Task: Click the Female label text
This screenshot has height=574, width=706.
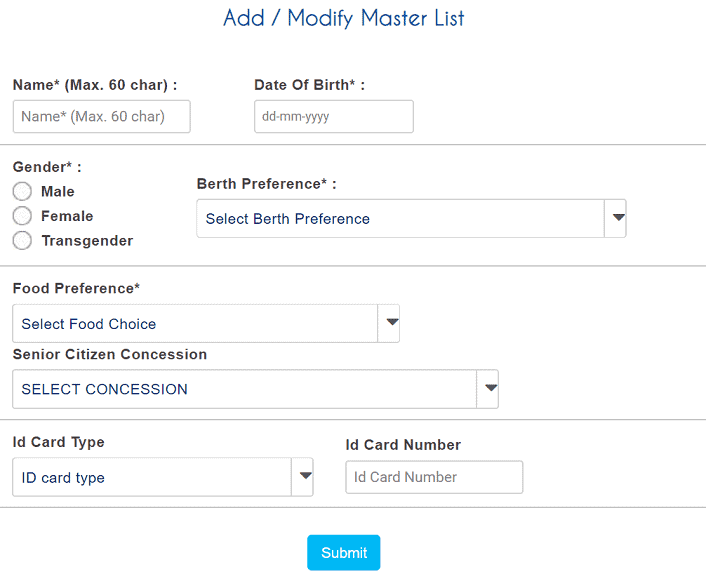Action: pyautogui.click(x=67, y=216)
